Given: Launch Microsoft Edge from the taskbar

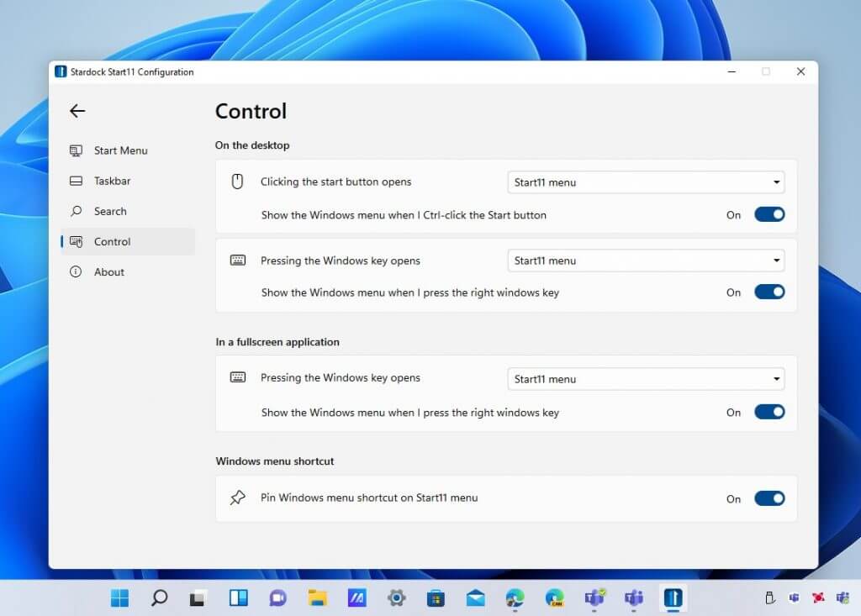Looking at the screenshot, I should pos(515,598).
